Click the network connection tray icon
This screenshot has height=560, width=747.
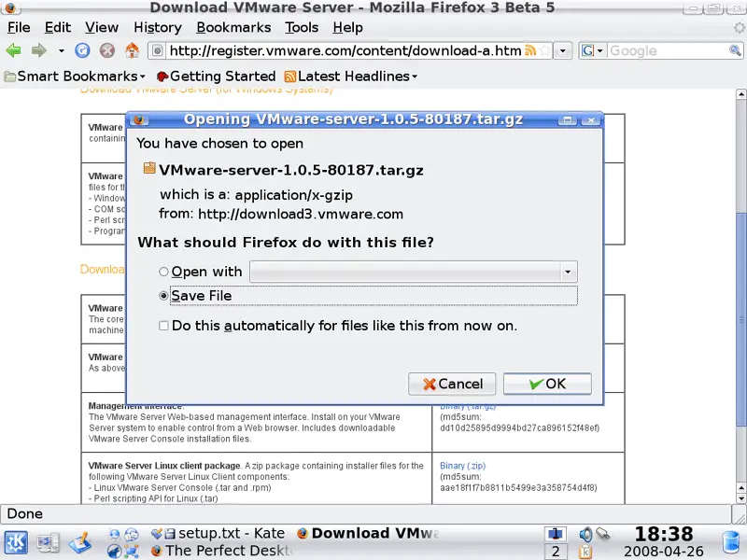(x=602, y=534)
